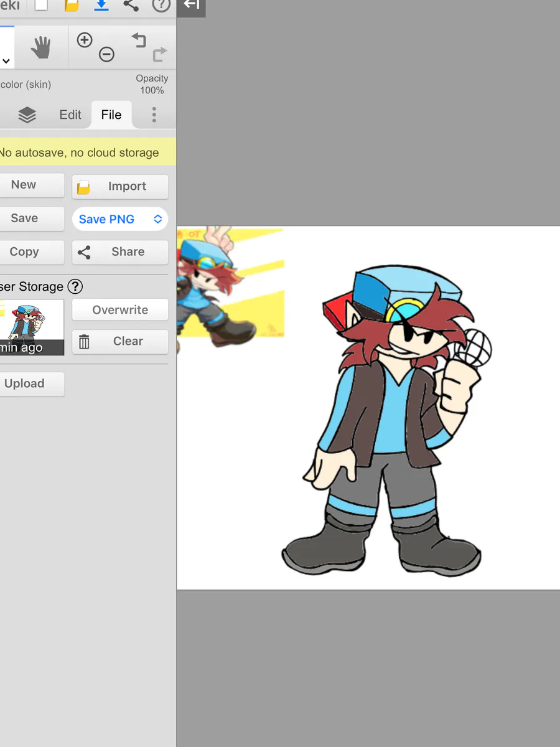This screenshot has width=560, height=747.
Task: Switch to the Edit tab
Action: click(x=70, y=115)
